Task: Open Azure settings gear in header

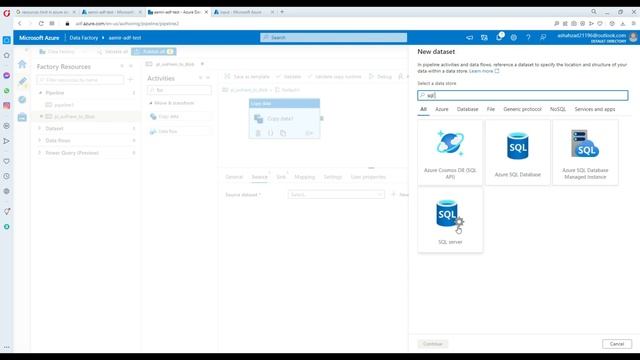Action: [x=513, y=38]
